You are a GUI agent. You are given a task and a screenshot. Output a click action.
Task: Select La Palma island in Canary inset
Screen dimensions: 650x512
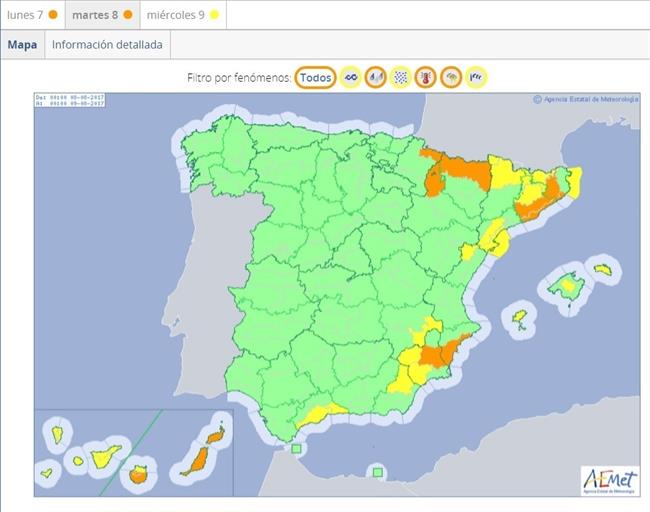(x=57, y=434)
